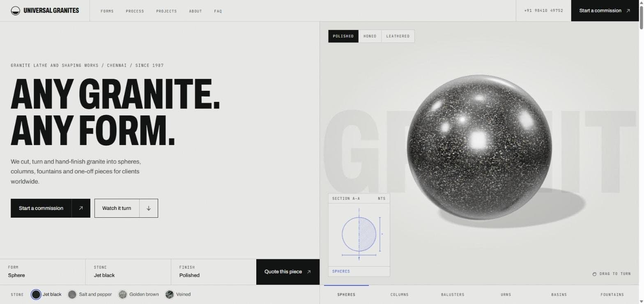Switch the finish to Leathered
Screen dimensions: 644x304
pyautogui.click(x=398, y=36)
